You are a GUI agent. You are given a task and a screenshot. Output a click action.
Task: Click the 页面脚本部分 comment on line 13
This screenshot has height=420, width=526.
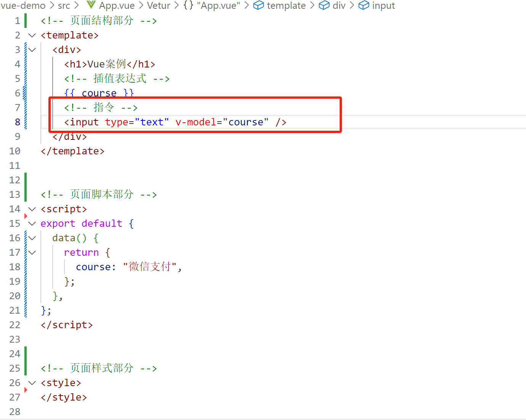(99, 194)
